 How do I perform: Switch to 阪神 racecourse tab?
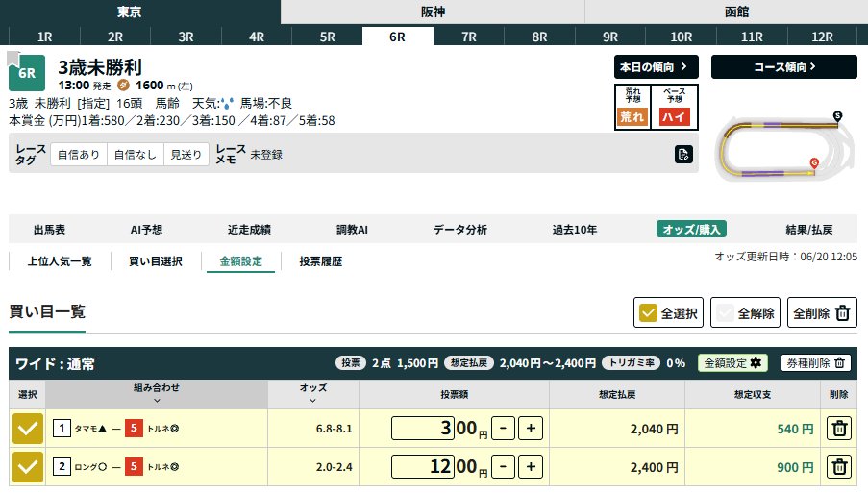click(x=433, y=12)
